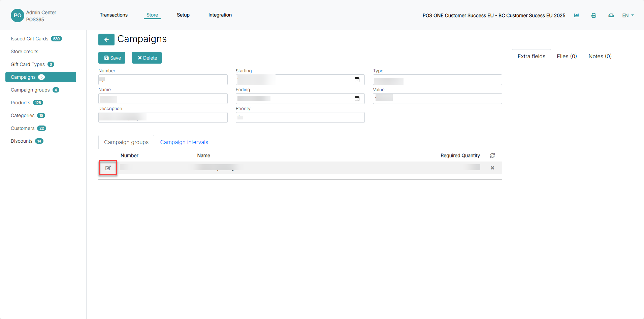Open Discounts in the sidebar
This screenshot has height=319, width=644.
pyautogui.click(x=27, y=141)
